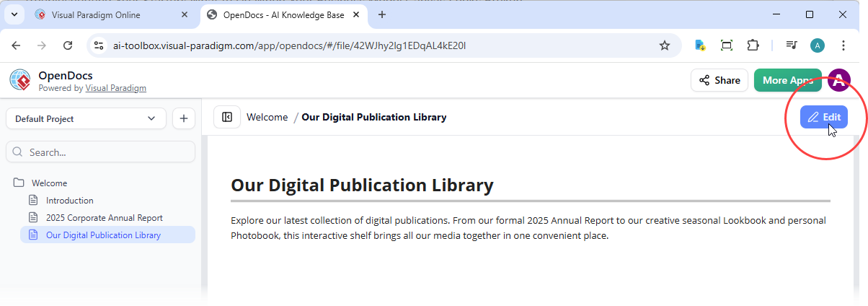This screenshot has width=868, height=306.
Task: Open the 2025 Corporate Annual Report page
Action: [104, 218]
